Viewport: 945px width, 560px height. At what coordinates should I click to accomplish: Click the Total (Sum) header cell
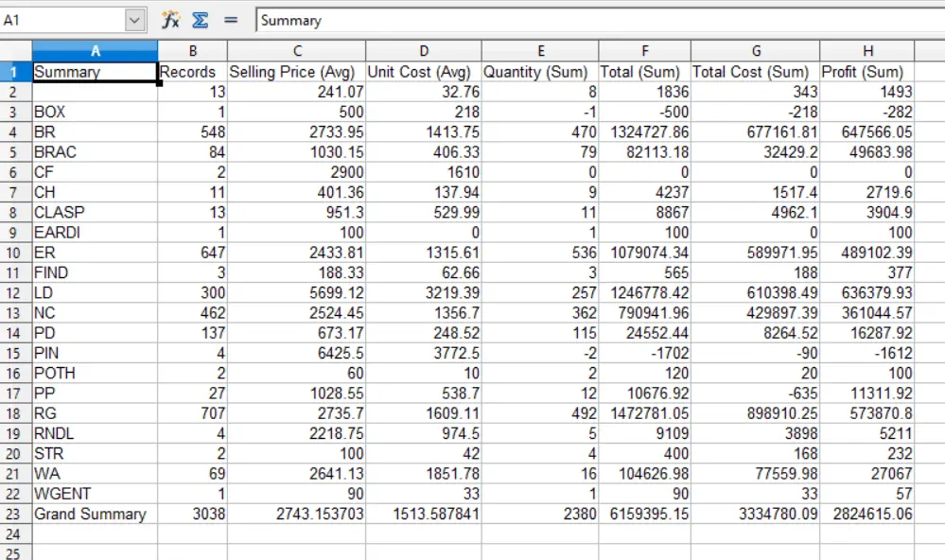click(x=644, y=72)
